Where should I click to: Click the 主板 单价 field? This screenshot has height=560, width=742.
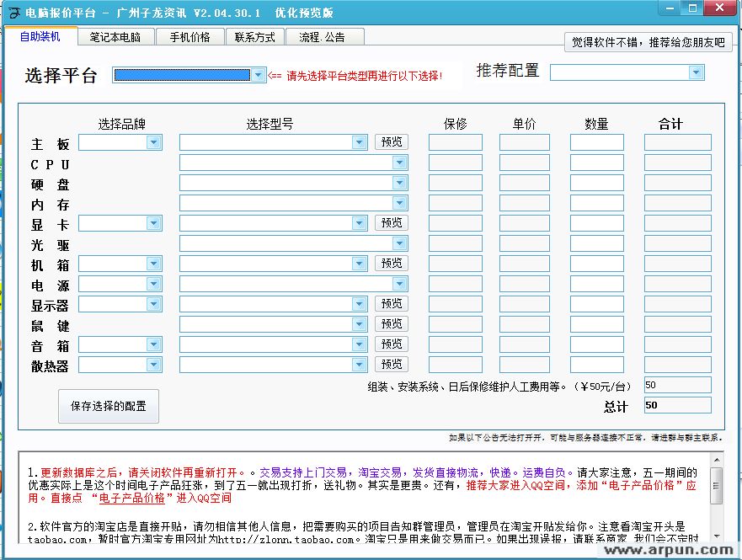[525, 142]
